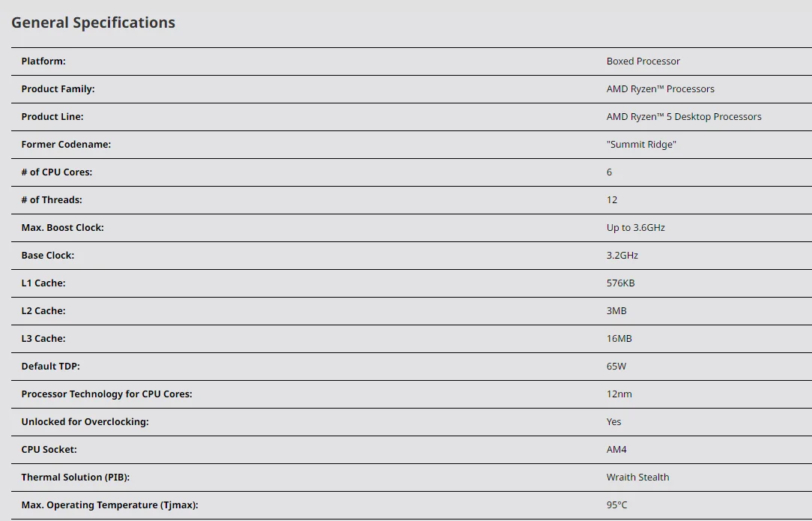
Task: Select the AMD Ryzen Processors value
Action: click(x=660, y=89)
